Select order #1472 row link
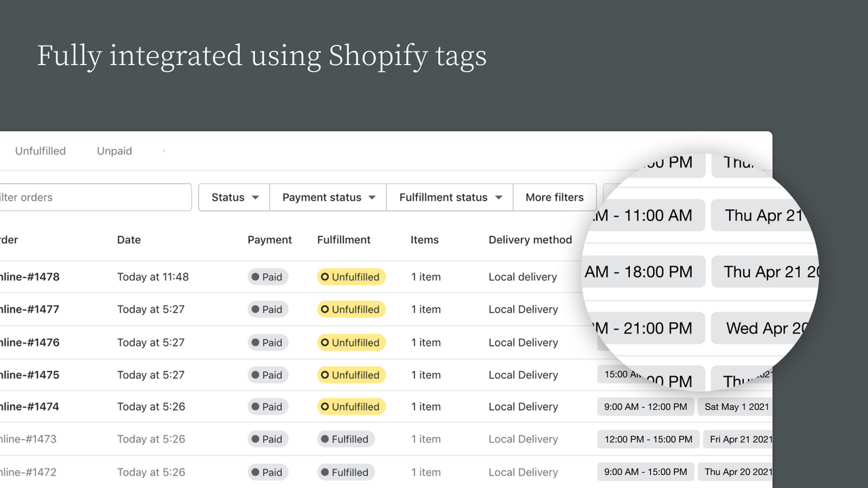868x488 pixels. click(28, 472)
